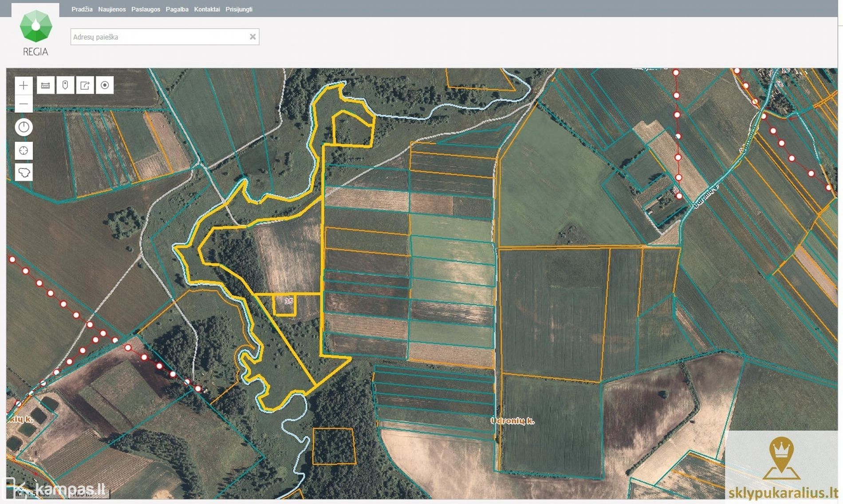This screenshot has height=504, width=843.
Task: Open the Pradžia menu item
Action: [82, 9]
